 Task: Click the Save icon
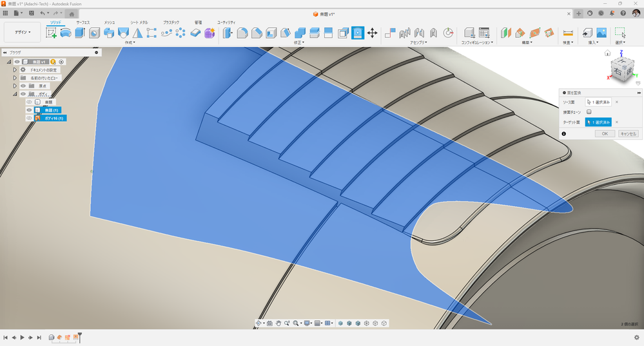[31, 13]
